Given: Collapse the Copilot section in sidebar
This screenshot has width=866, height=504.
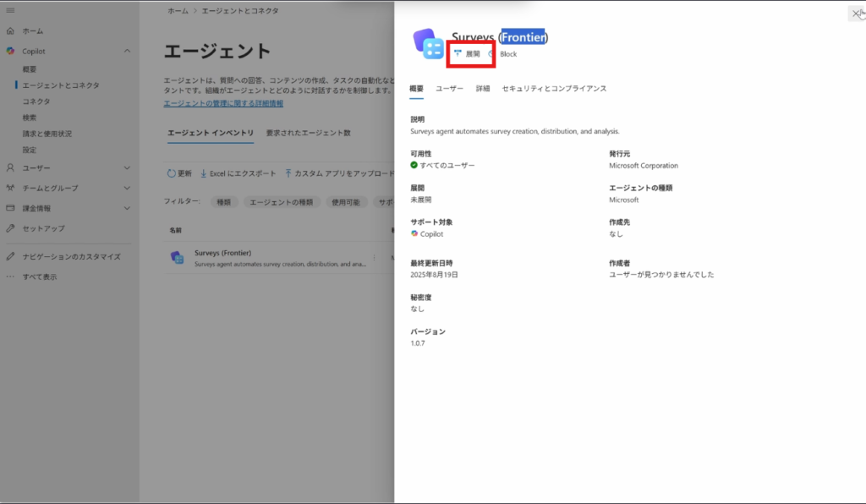Looking at the screenshot, I should click(127, 51).
